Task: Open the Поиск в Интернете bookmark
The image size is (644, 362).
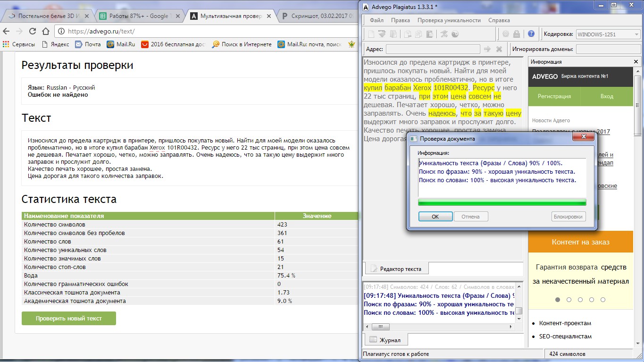Action: pos(242,44)
